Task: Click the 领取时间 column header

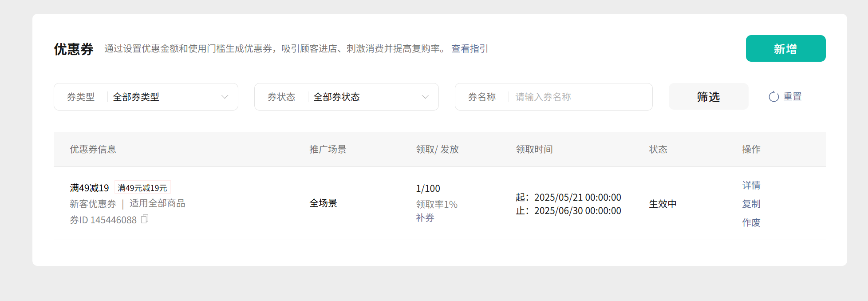Action: (x=534, y=149)
